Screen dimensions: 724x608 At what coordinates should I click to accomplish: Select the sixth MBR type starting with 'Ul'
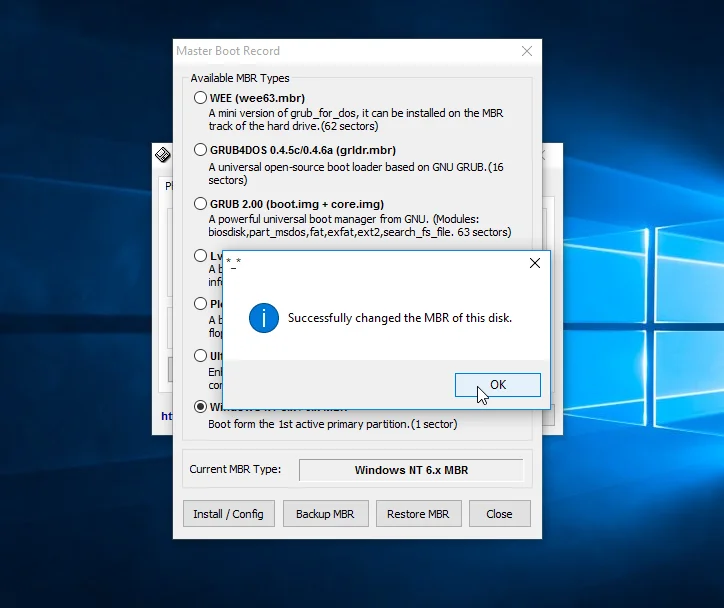coord(200,355)
